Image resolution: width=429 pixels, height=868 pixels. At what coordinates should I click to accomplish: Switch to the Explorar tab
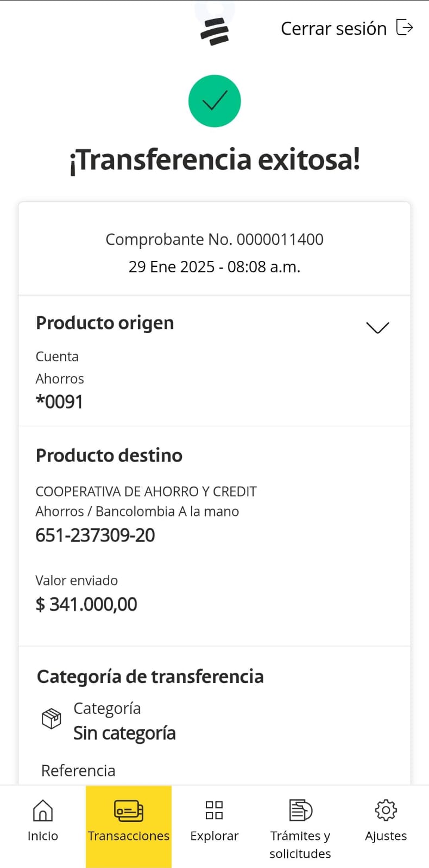click(214, 835)
